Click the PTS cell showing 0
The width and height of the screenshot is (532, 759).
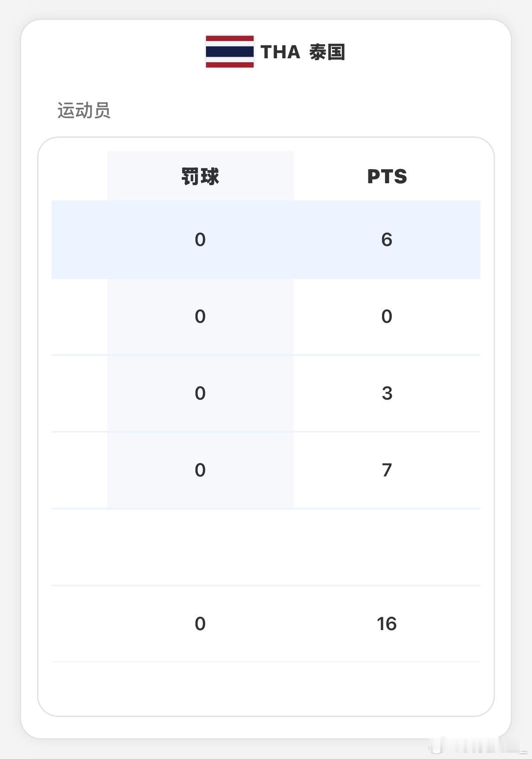pyautogui.click(x=387, y=317)
